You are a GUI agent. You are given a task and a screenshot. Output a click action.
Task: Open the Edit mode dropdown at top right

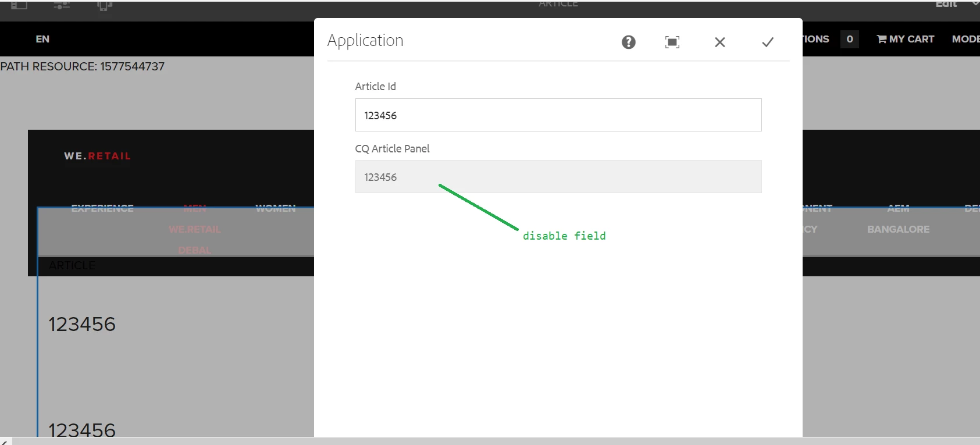click(957, 4)
